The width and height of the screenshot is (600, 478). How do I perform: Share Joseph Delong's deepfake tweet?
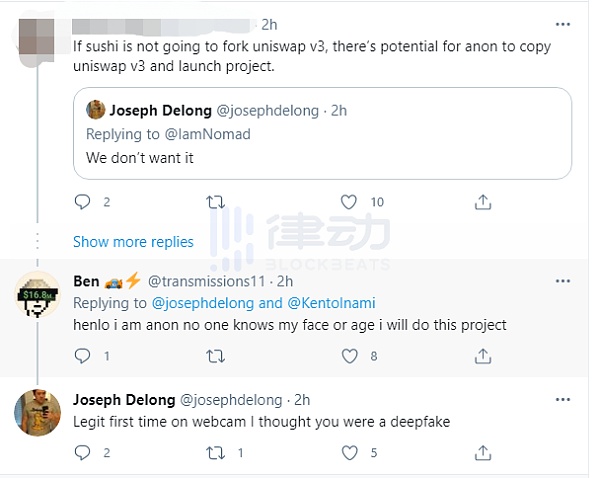pos(483,453)
